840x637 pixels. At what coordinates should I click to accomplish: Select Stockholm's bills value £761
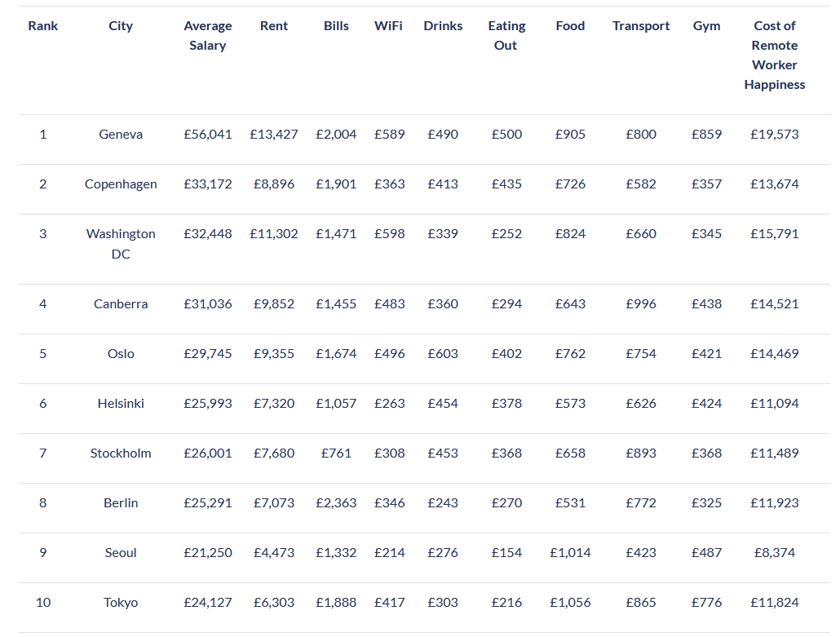pyautogui.click(x=336, y=453)
